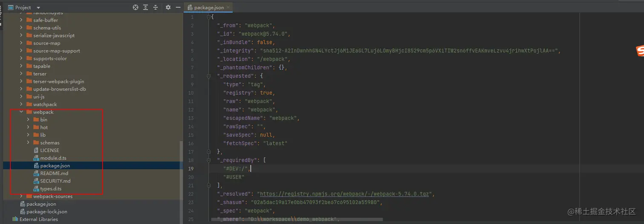644x224 pixels.
Task: Click the Project panel window icon
Action: [x=11, y=7]
